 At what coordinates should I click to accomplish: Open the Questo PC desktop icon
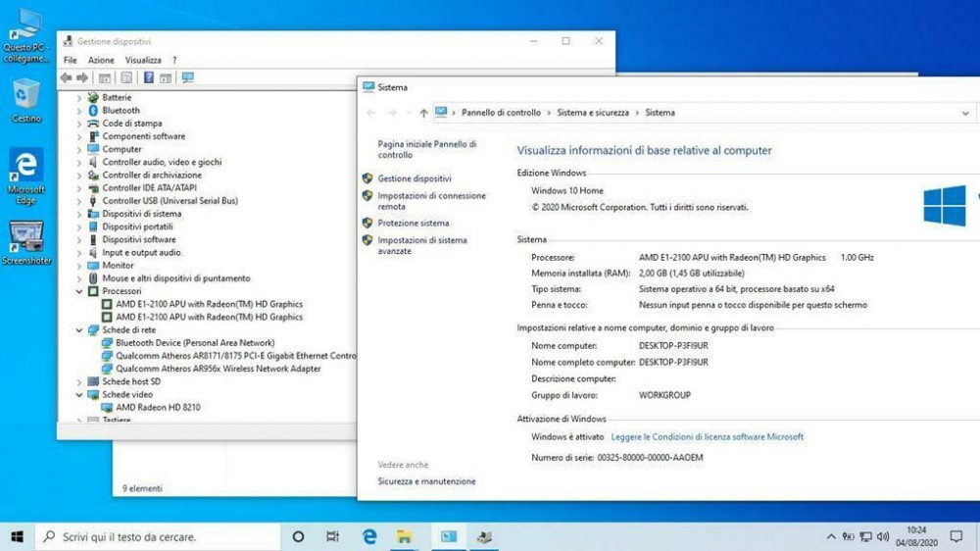(26, 35)
